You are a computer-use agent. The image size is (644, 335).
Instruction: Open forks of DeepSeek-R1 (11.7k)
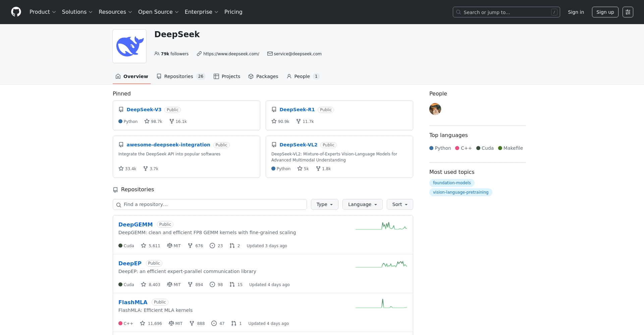pos(305,122)
